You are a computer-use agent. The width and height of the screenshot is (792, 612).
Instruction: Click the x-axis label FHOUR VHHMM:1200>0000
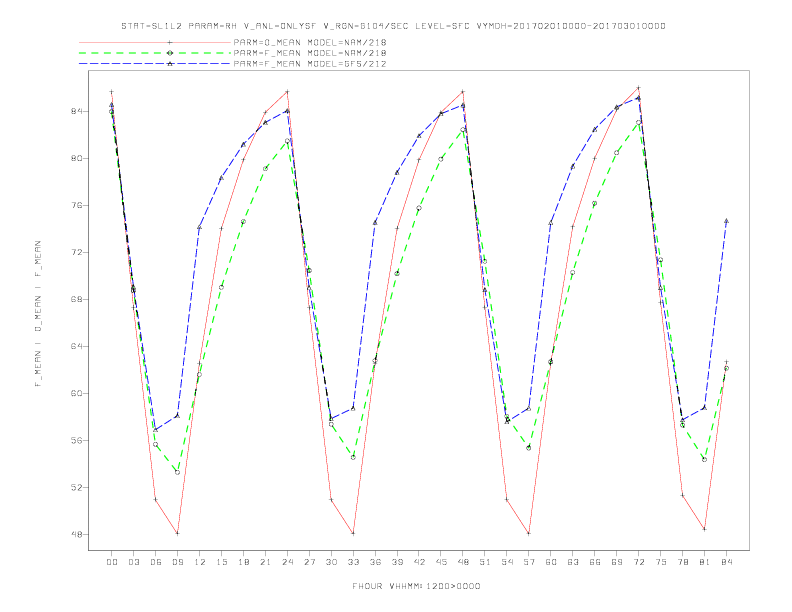[x=416, y=586]
